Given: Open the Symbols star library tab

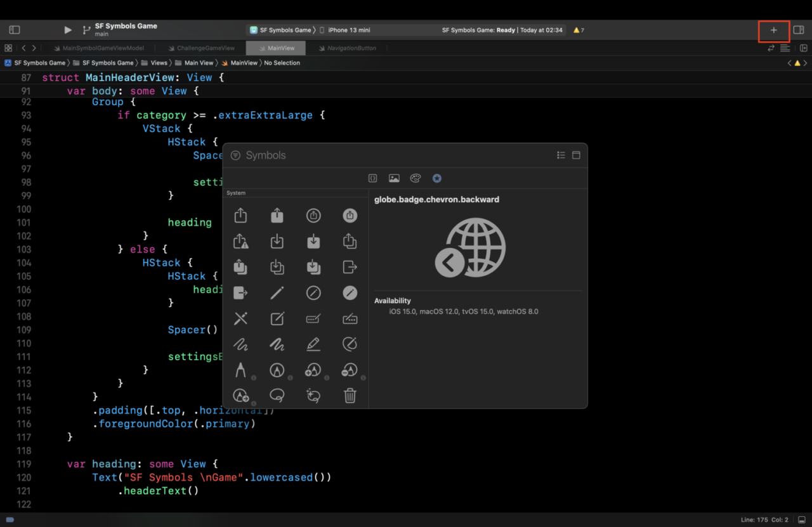Looking at the screenshot, I should tap(437, 179).
